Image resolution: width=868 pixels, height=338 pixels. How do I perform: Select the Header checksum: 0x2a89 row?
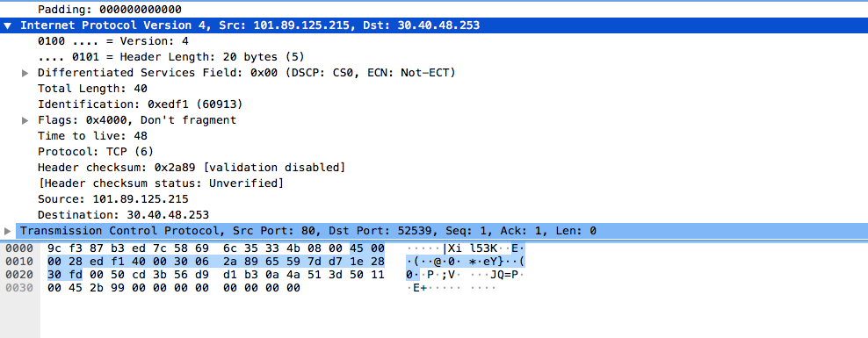click(434, 167)
